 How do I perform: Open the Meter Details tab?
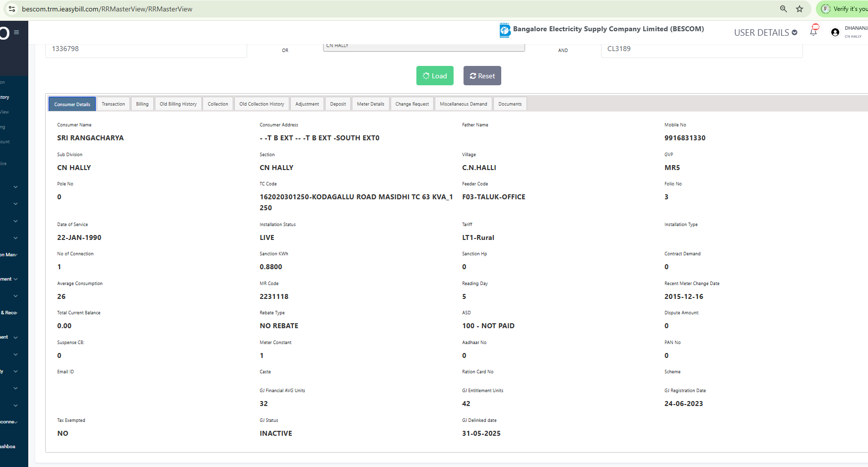tap(370, 104)
